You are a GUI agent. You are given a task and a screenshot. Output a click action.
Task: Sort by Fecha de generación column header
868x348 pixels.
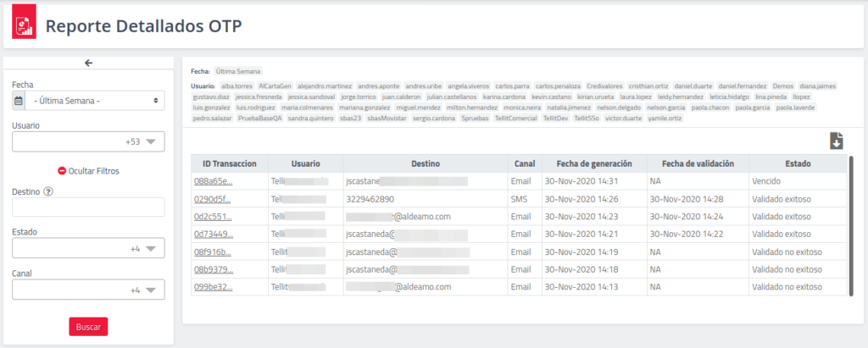593,163
